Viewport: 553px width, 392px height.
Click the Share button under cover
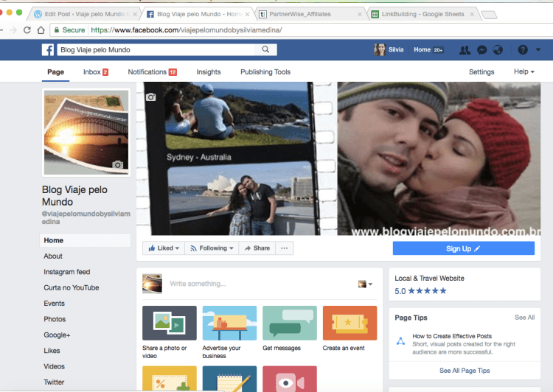click(257, 248)
